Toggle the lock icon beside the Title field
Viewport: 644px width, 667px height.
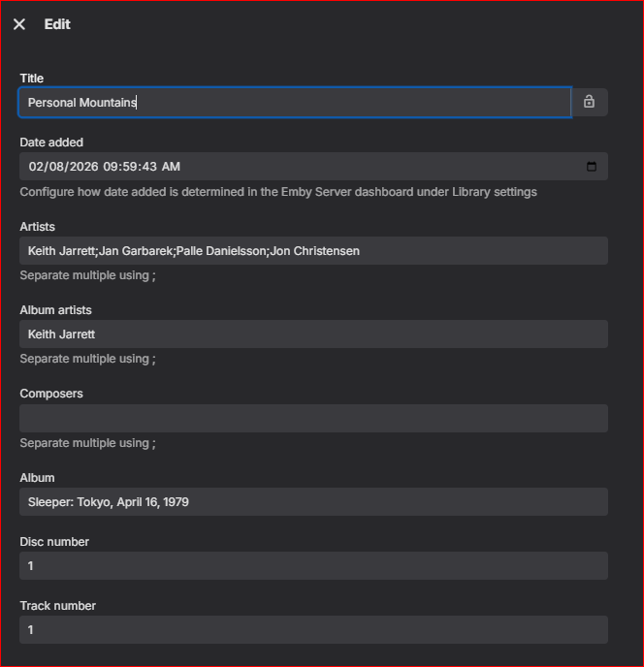click(x=589, y=102)
